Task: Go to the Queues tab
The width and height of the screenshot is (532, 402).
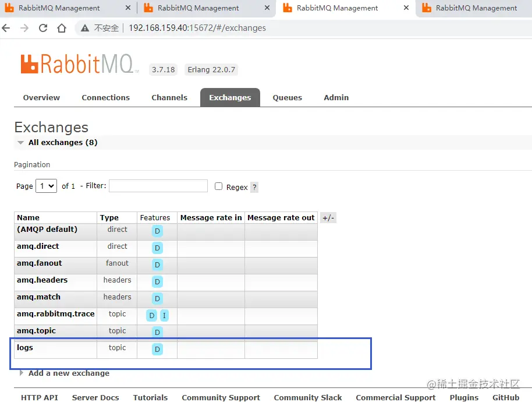Action: coord(287,98)
